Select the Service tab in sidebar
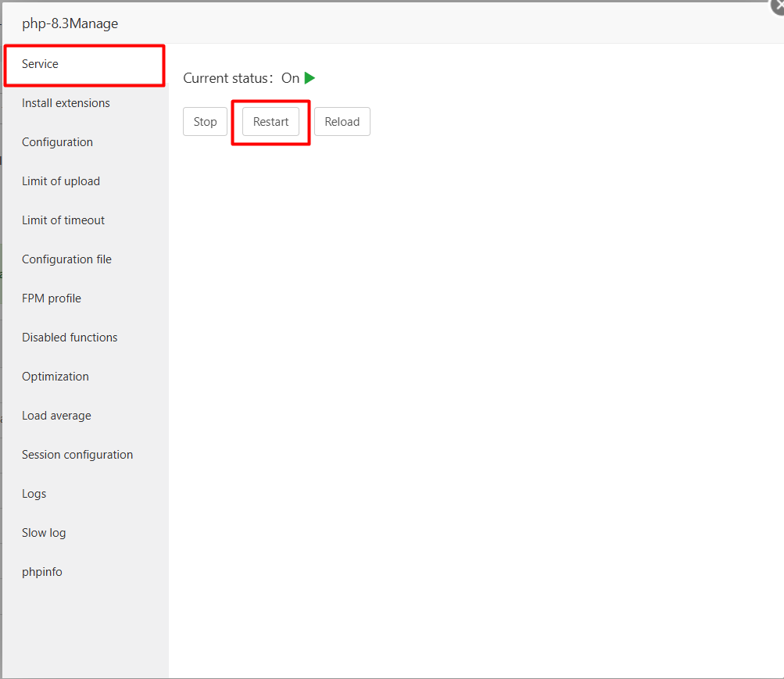Viewport: 784px width, 679px height. pyautogui.click(x=39, y=63)
